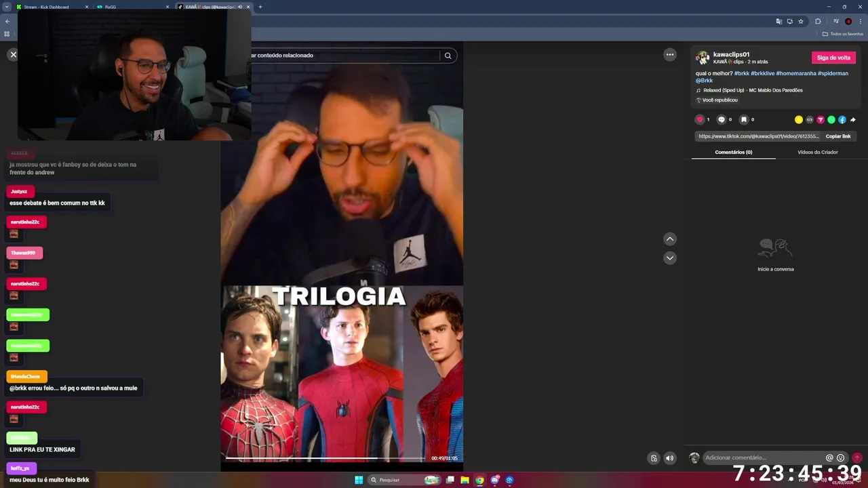Click the video URL text field
868x488 pixels.
coord(758,136)
